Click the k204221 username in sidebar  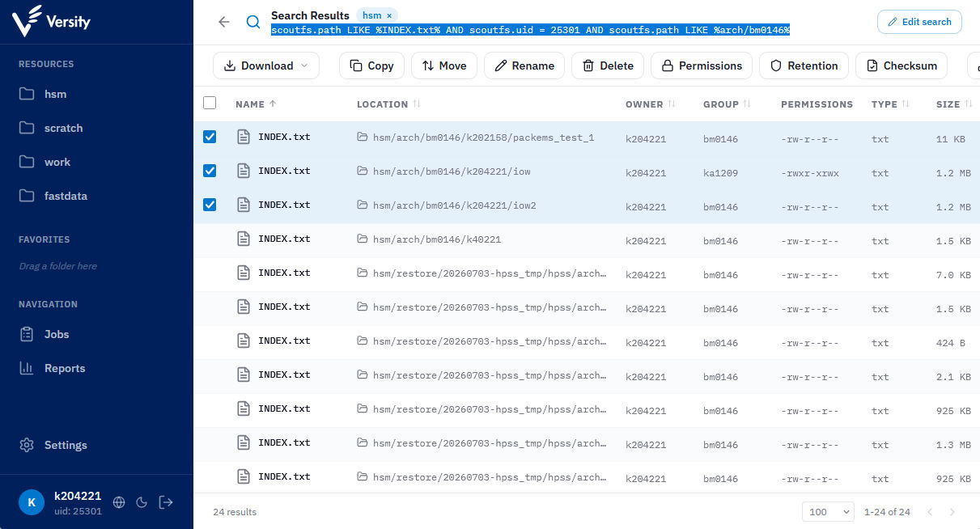coord(78,496)
